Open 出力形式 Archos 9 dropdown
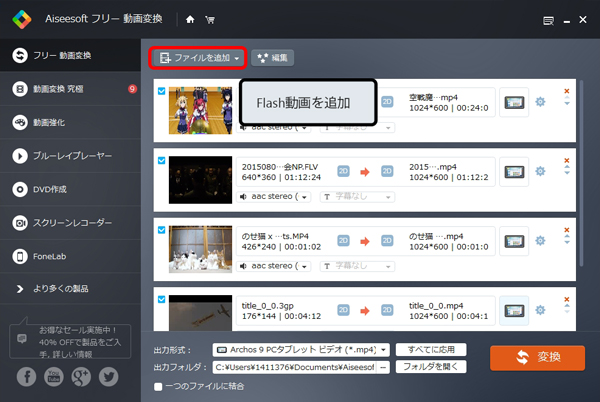The height and width of the screenshot is (402, 600). tap(301, 350)
